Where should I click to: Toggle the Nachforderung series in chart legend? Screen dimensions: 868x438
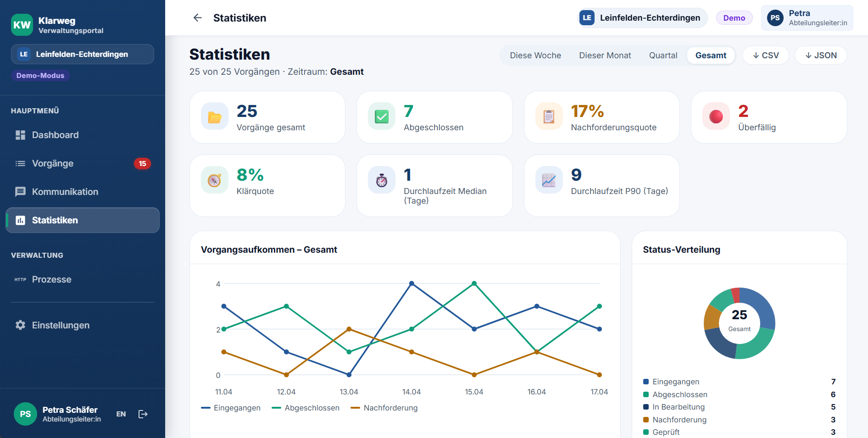[x=384, y=408]
